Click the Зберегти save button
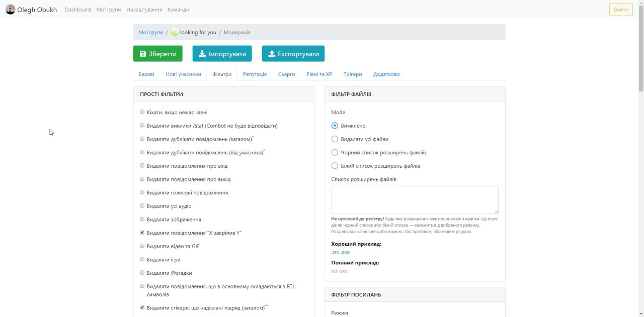644x317 pixels. click(157, 54)
